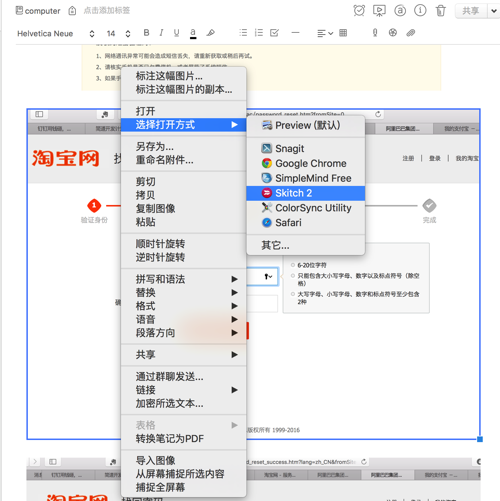Open presentation mode icon

point(379,11)
